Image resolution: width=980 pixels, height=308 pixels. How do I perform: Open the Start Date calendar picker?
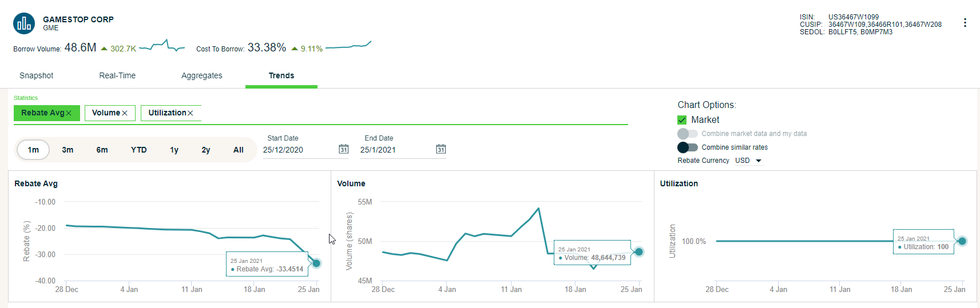click(x=343, y=149)
